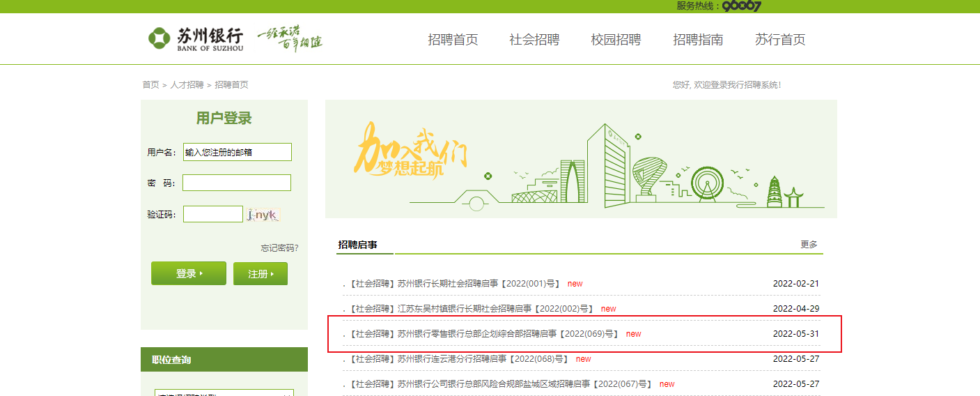The image size is (980, 396).
Task: Click the date 2022-05-31
Action: point(796,334)
